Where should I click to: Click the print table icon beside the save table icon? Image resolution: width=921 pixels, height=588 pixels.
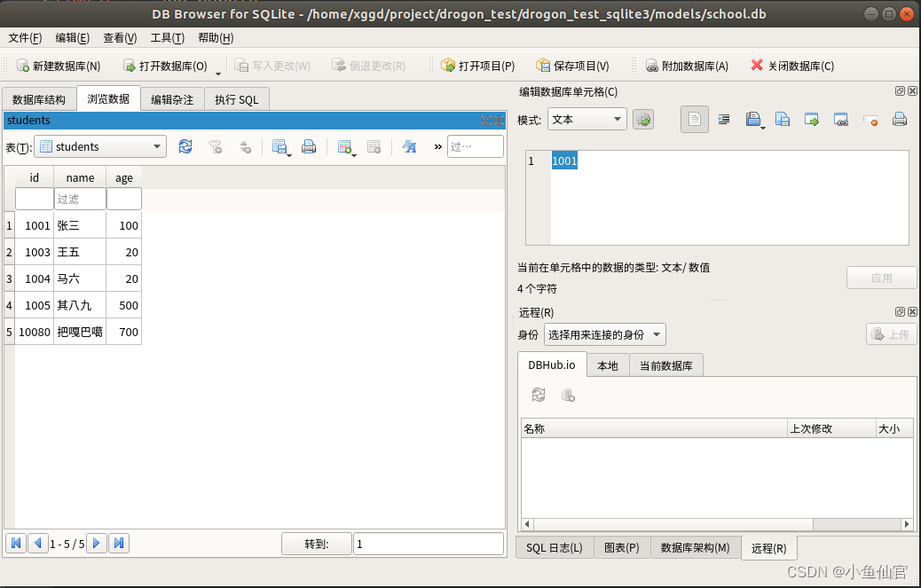(x=309, y=146)
